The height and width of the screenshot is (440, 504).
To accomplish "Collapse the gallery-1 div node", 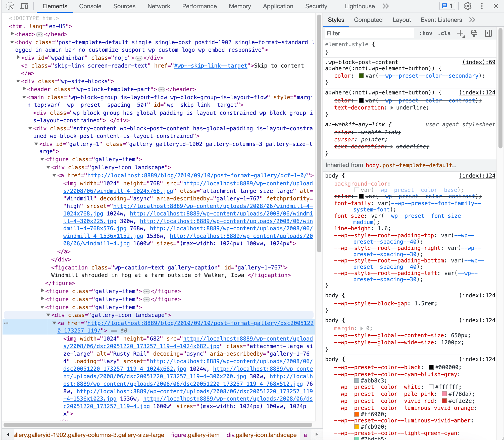I will [36, 144].
